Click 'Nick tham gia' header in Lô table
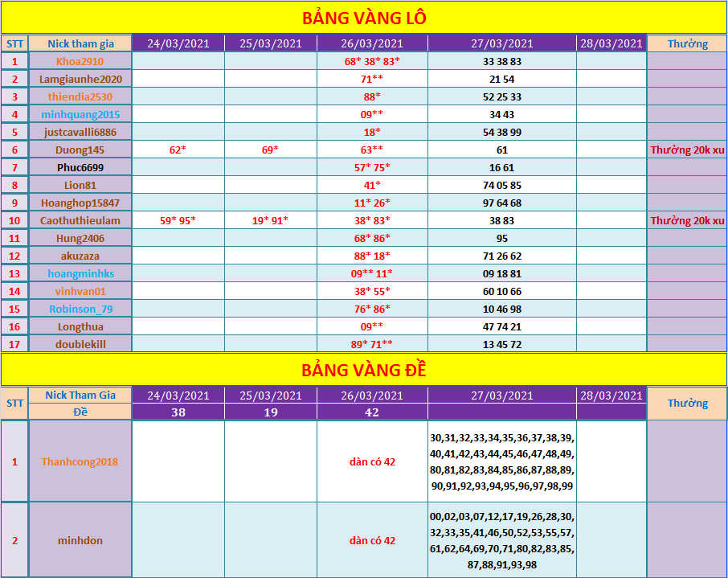The width and height of the screenshot is (728, 578). (80, 43)
